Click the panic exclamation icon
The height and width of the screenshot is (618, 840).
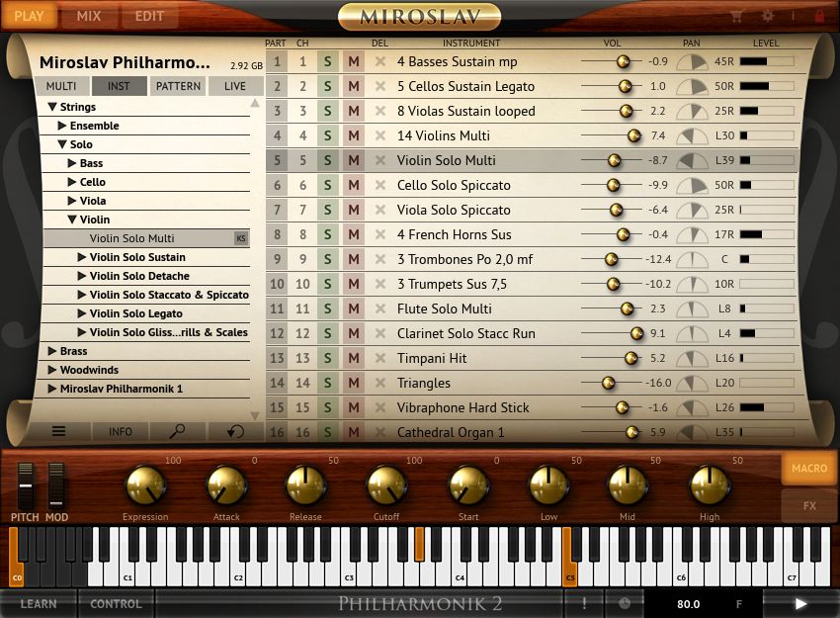point(583,602)
